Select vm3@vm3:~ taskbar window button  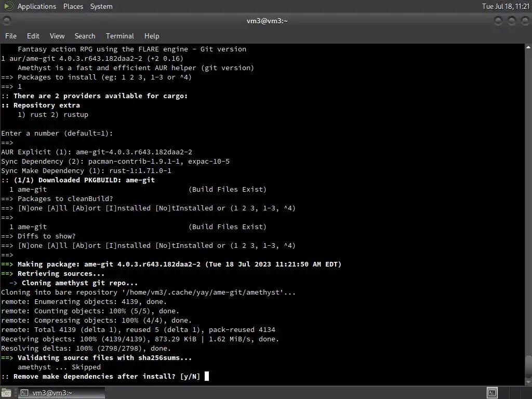[x=61, y=393]
